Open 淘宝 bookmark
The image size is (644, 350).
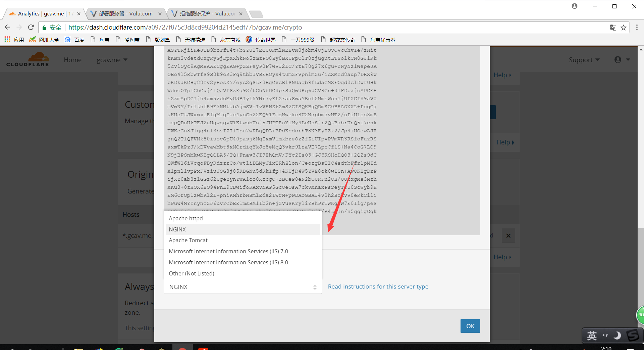pos(100,40)
